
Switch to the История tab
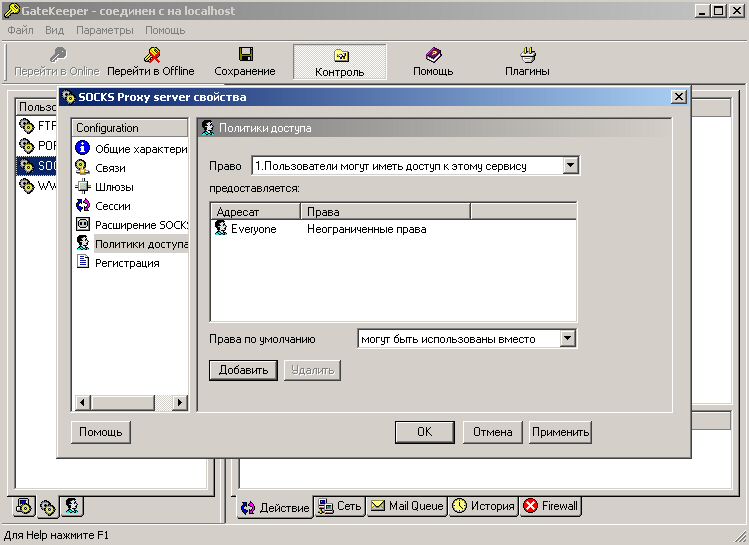(483, 506)
